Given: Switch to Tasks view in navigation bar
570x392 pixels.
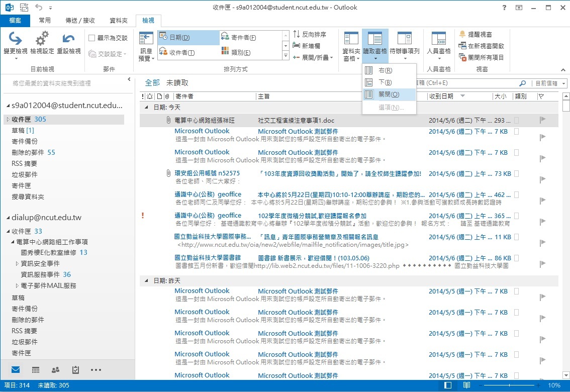Looking at the screenshot, I should pos(75,370).
